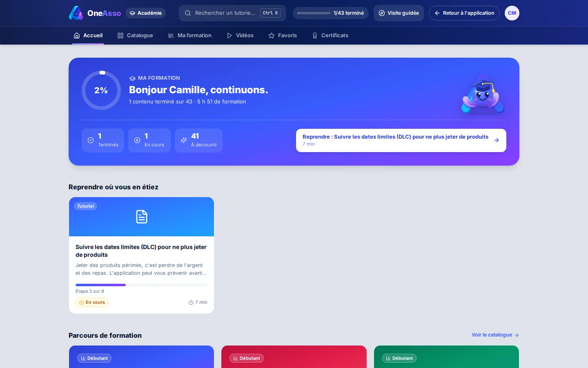Click the checkmark icon in Terminés stat

click(91, 140)
